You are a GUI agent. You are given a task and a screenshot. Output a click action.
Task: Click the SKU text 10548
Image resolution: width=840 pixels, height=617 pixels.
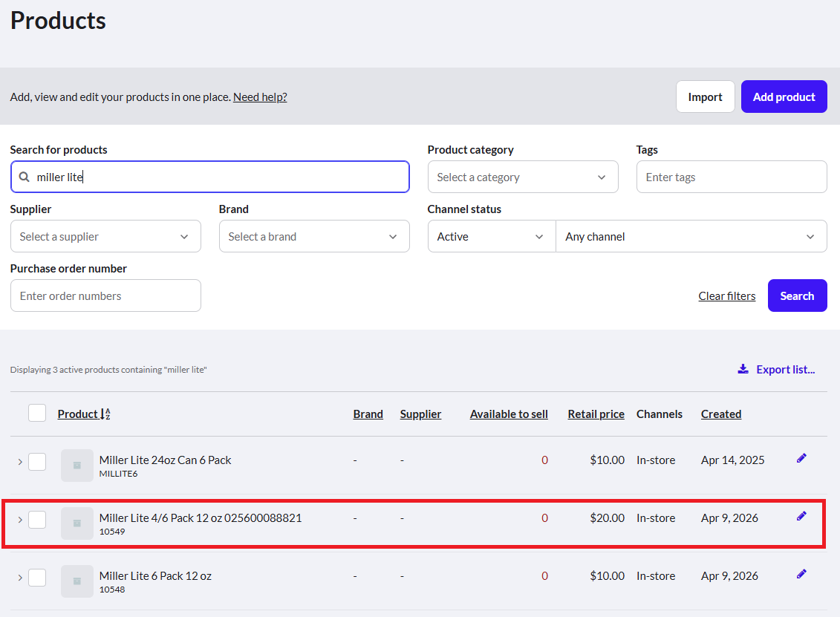coord(112,589)
